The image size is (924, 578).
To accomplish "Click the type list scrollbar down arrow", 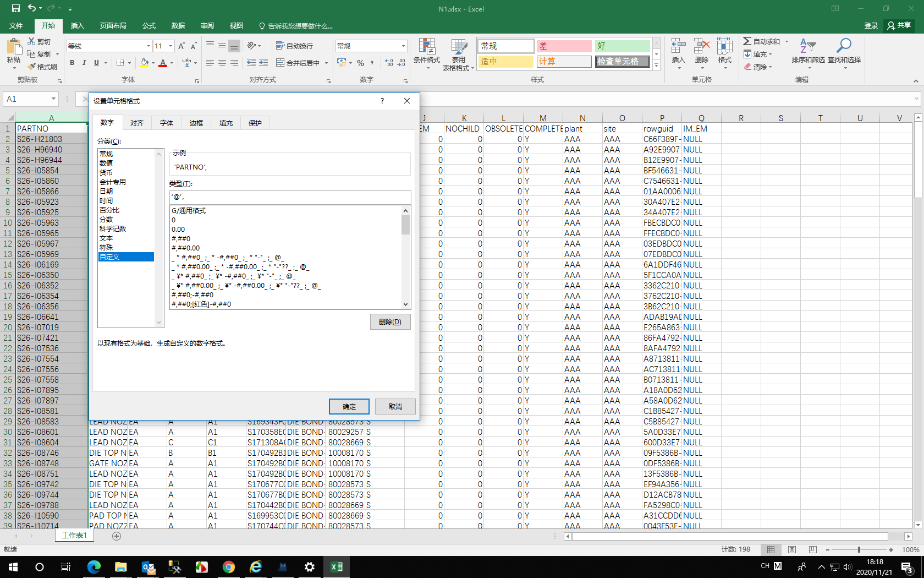I will click(405, 304).
